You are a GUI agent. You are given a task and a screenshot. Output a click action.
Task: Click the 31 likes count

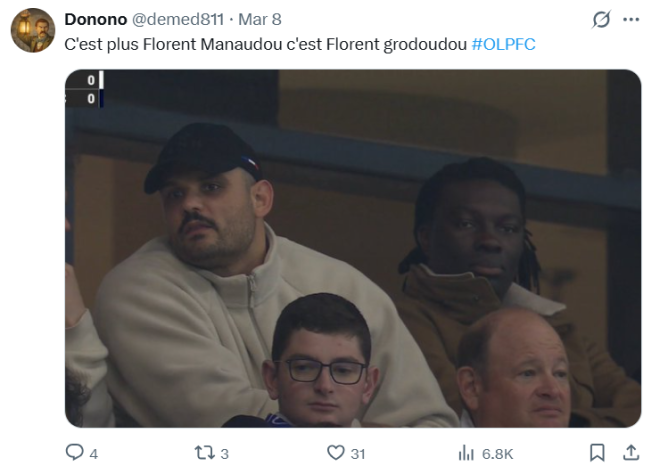pos(357,454)
